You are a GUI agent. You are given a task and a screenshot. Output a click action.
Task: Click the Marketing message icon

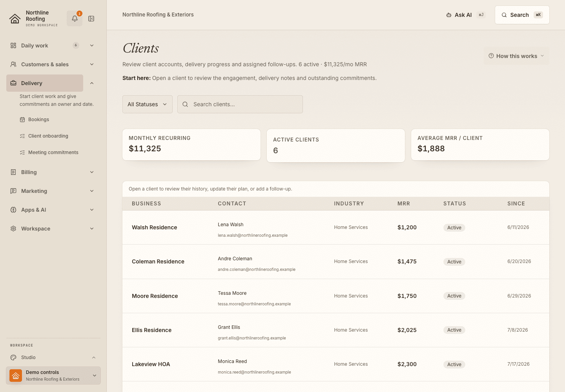pyautogui.click(x=13, y=191)
